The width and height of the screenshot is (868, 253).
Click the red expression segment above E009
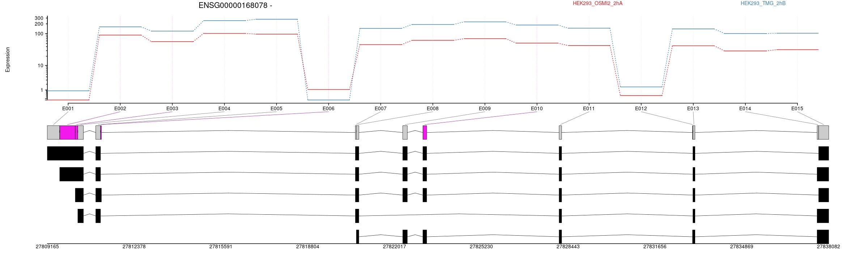coord(485,38)
